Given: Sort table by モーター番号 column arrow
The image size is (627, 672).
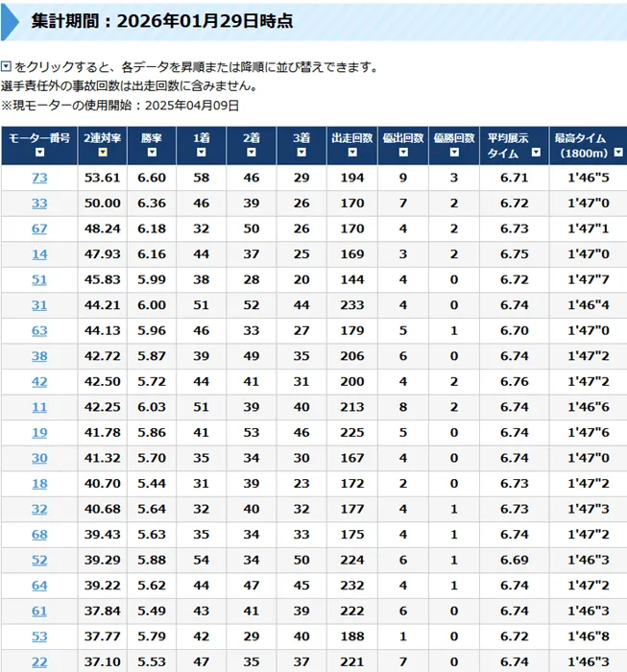Looking at the screenshot, I should click(x=39, y=153).
